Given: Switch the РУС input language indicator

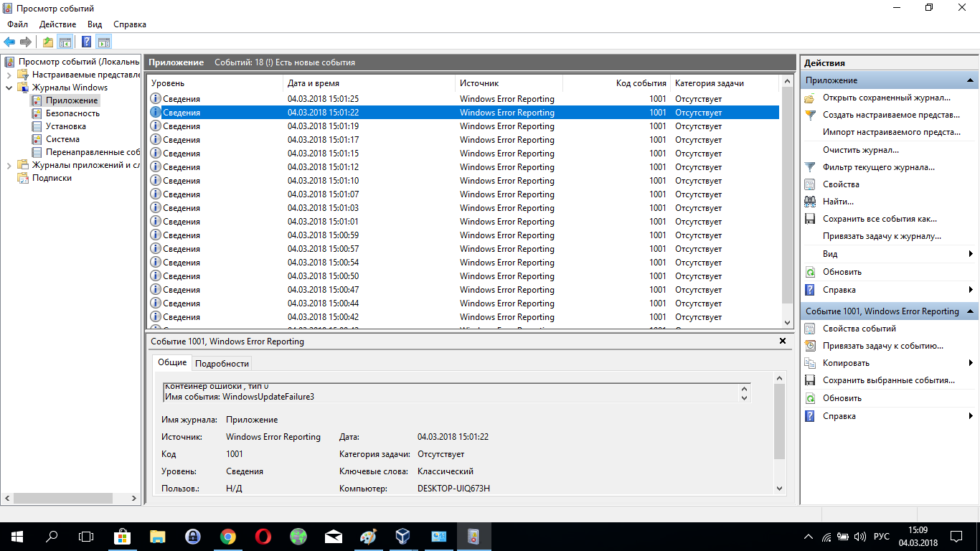Looking at the screenshot, I should pyautogui.click(x=882, y=537).
